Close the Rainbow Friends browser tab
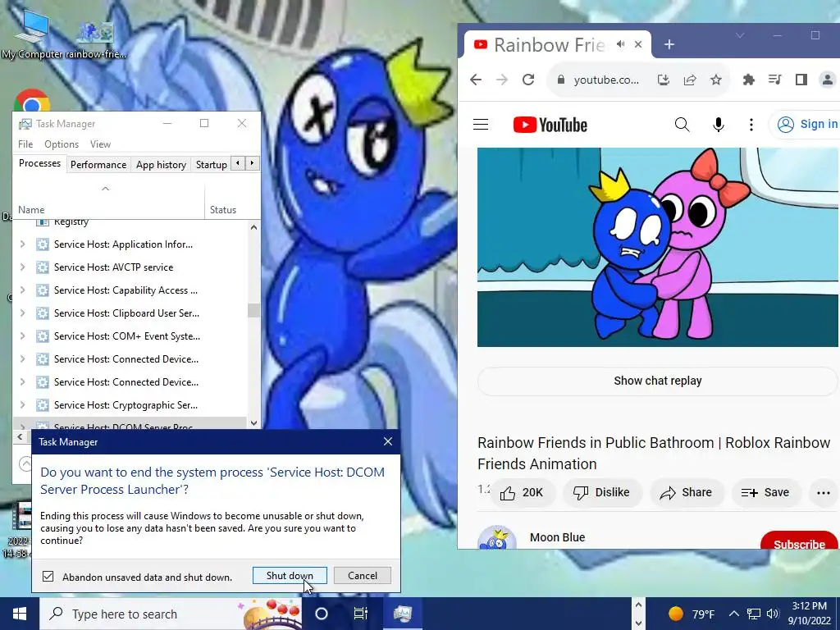This screenshot has width=840, height=630. pyautogui.click(x=638, y=44)
